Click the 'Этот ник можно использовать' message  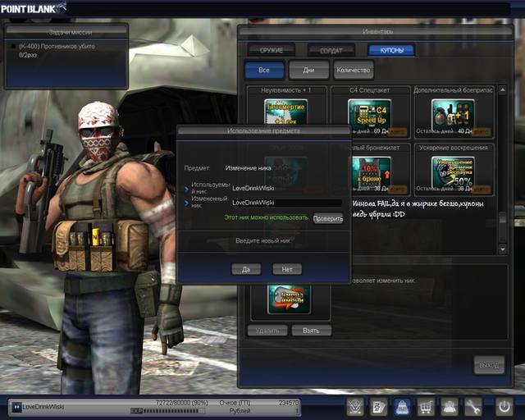[266, 217]
